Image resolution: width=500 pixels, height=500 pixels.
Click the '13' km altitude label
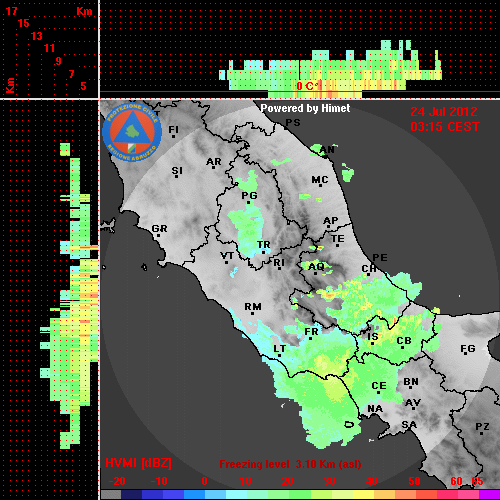pos(37,36)
